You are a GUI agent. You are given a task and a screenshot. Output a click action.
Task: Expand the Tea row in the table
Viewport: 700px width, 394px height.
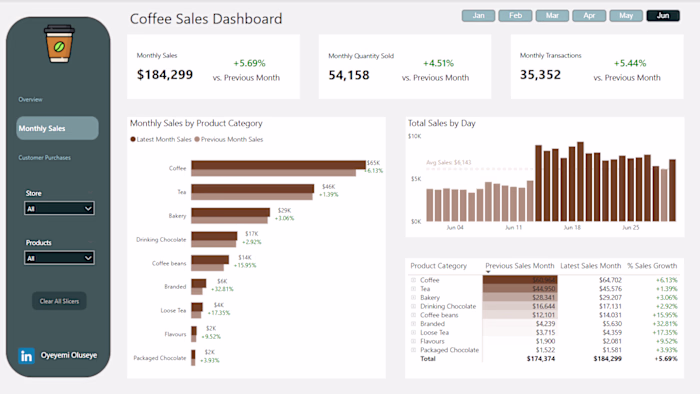click(413, 289)
